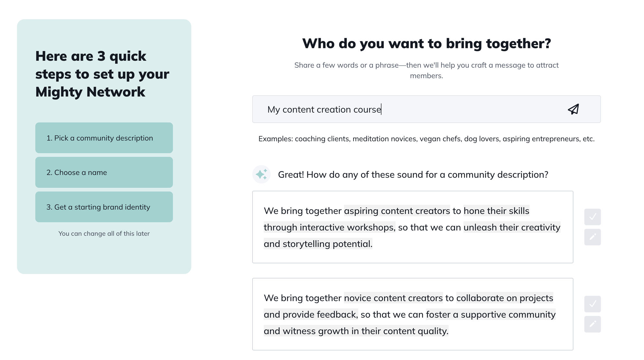Click the Who do you want to bring together heading

(x=426, y=43)
